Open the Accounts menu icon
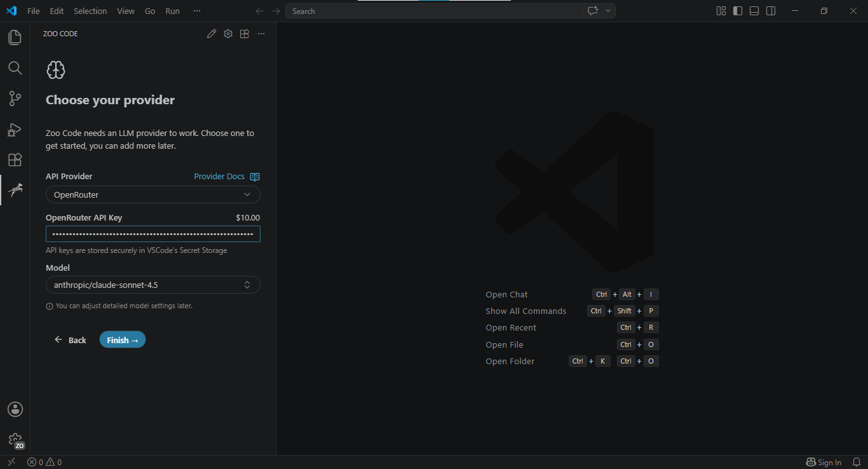Screen dimensions: 868x469 coord(15,409)
